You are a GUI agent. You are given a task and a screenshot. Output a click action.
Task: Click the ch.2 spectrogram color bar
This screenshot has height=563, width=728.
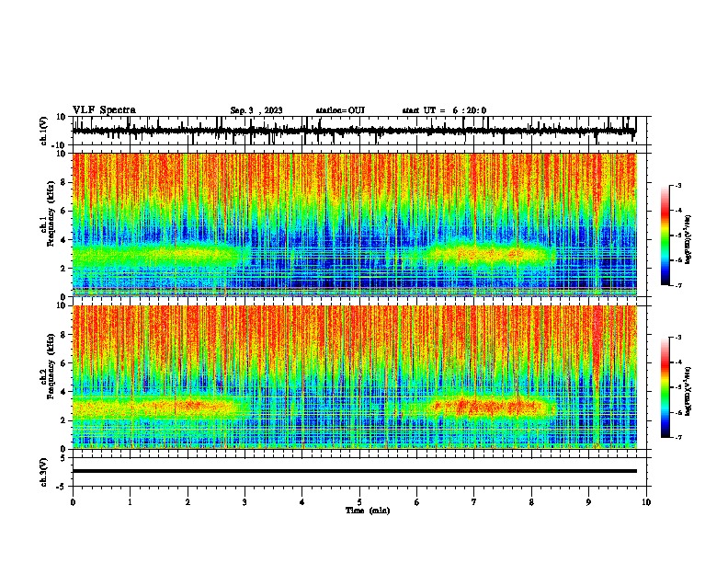coord(665,387)
